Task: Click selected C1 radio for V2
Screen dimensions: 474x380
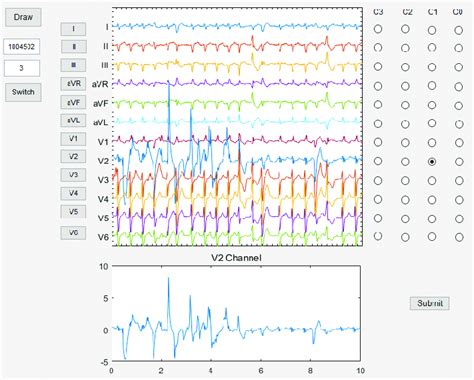Action: point(432,162)
